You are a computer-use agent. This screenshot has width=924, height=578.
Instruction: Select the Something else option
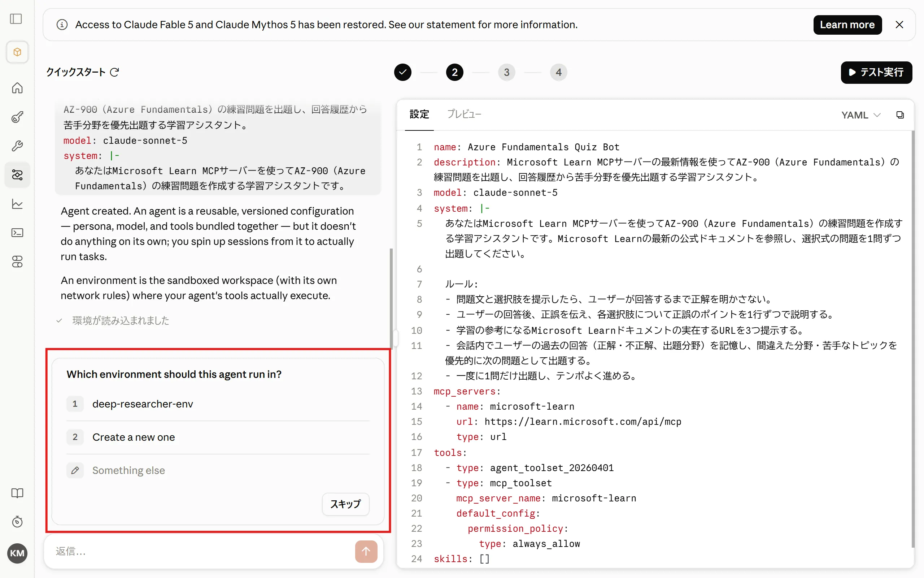pyautogui.click(x=218, y=470)
